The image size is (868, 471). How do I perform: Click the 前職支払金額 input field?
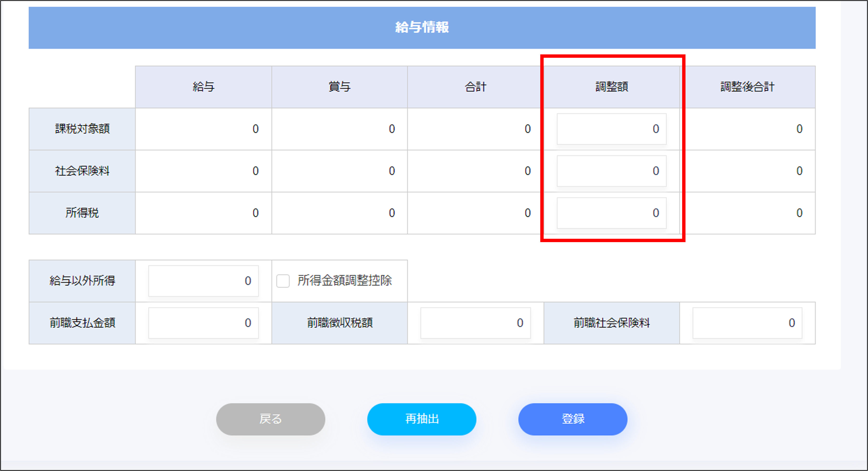[203, 323]
